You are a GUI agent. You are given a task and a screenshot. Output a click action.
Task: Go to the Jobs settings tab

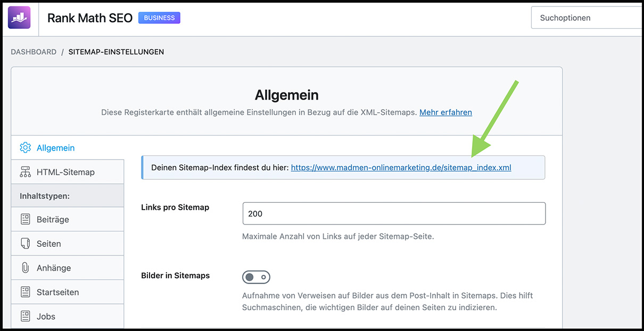pyautogui.click(x=68, y=316)
